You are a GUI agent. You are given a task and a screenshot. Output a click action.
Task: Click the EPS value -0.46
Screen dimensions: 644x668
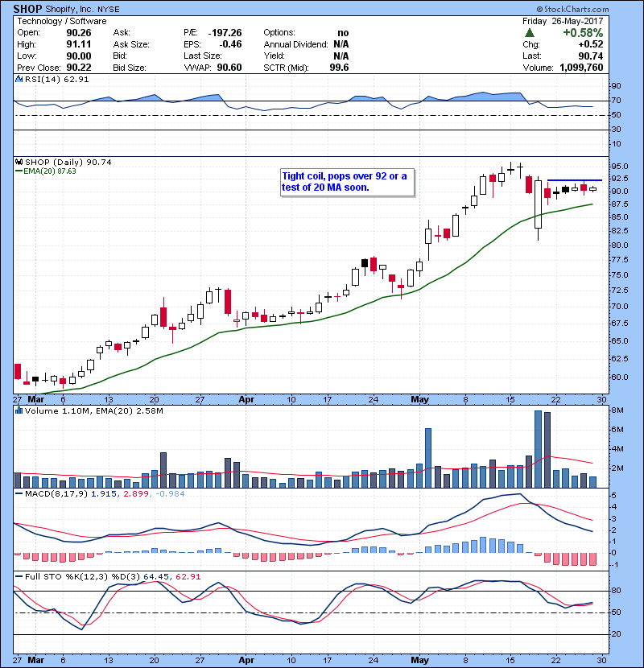230,44
